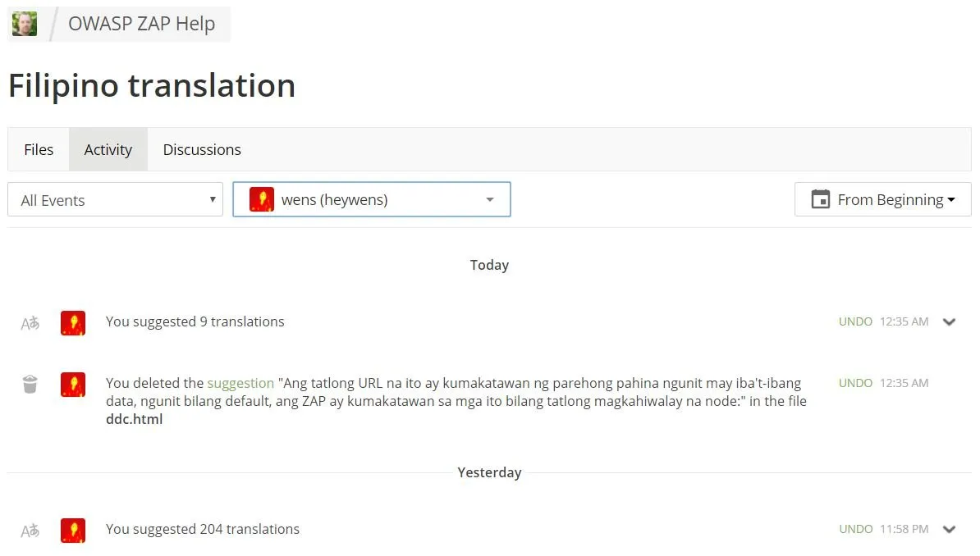Open the From Beginning date range dropdown
The image size is (980, 556).
tap(882, 199)
